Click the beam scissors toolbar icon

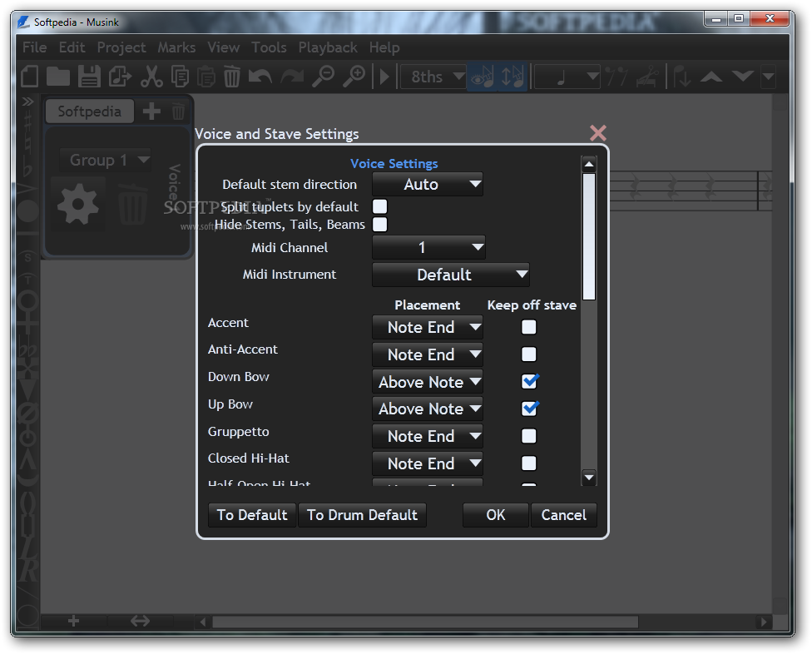coord(647,77)
